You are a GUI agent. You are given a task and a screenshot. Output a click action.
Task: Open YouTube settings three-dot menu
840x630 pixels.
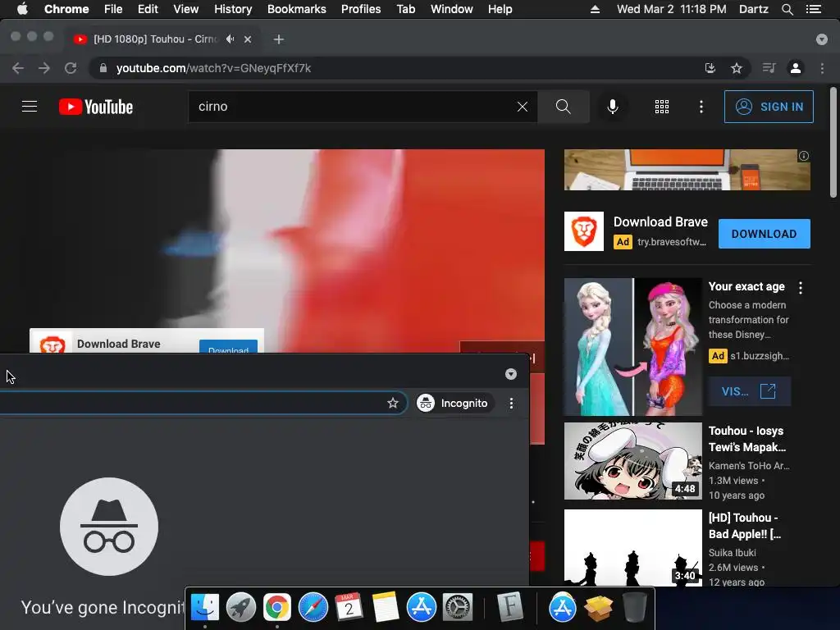[x=701, y=107]
